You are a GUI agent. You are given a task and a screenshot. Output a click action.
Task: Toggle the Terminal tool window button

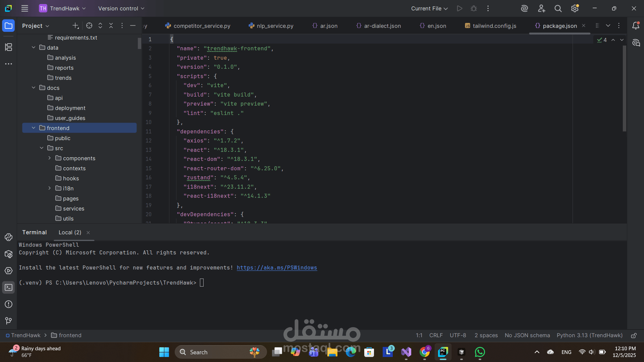coord(8,288)
